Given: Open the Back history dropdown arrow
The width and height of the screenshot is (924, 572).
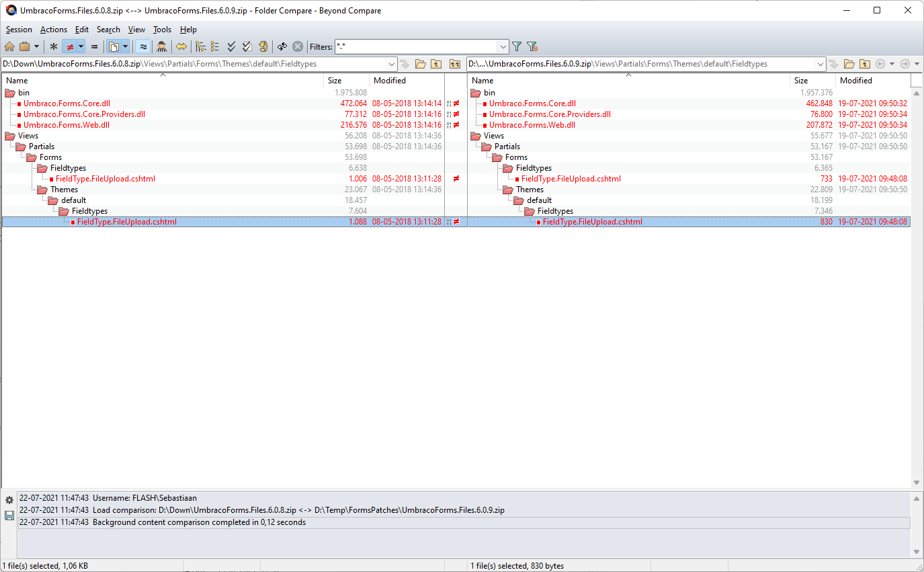Looking at the screenshot, I should (892, 64).
